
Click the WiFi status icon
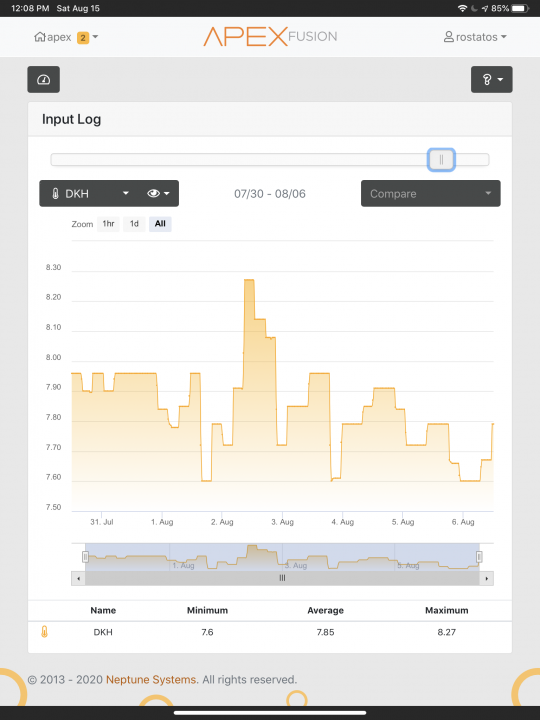click(462, 8)
